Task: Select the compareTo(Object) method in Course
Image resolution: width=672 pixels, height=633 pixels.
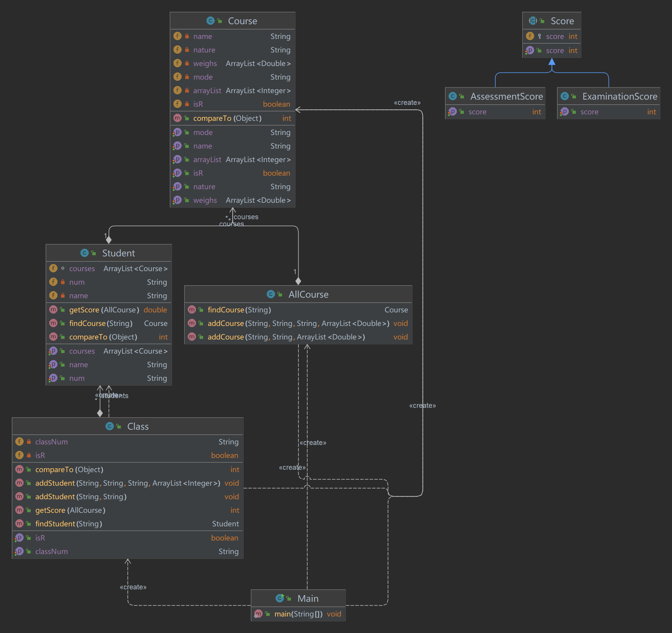Action: click(x=227, y=118)
